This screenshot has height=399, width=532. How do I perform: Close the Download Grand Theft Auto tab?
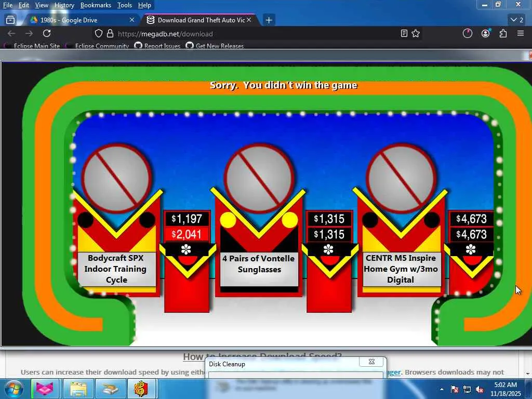[249, 20]
